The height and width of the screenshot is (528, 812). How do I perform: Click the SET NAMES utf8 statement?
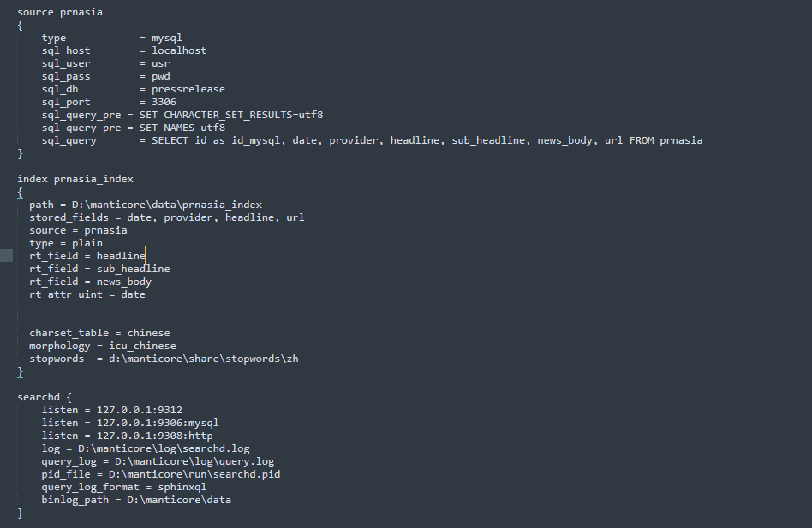point(182,128)
